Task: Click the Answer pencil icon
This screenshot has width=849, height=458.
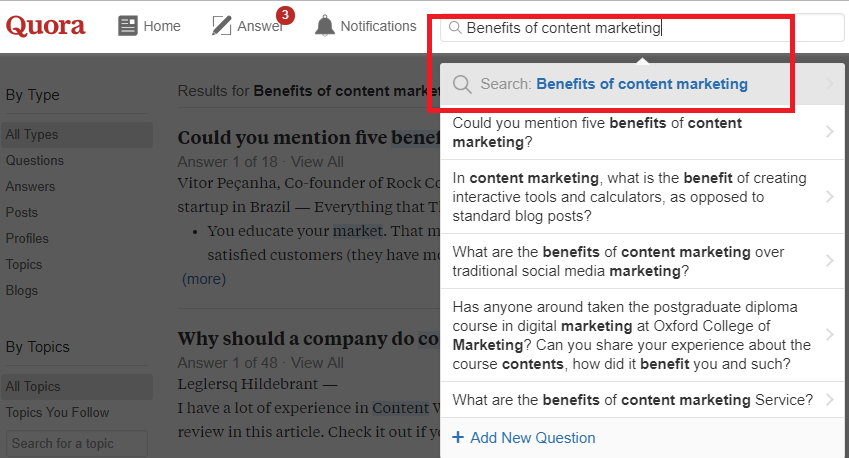Action: pyautogui.click(x=221, y=26)
